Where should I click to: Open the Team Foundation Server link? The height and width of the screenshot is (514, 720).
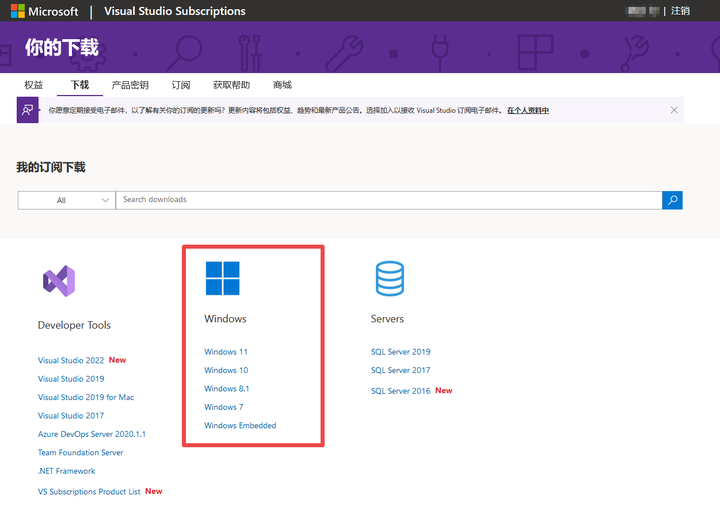click(80, 452)
